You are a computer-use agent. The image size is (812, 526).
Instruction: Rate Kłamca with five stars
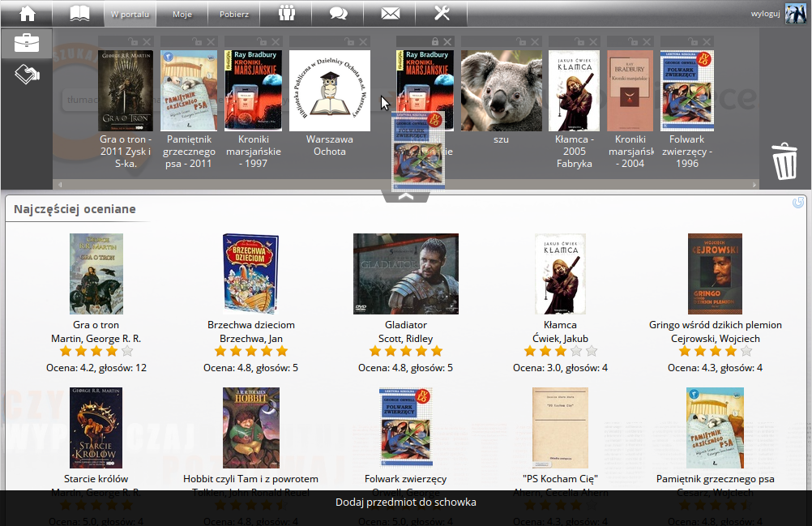tap(592, 351)
